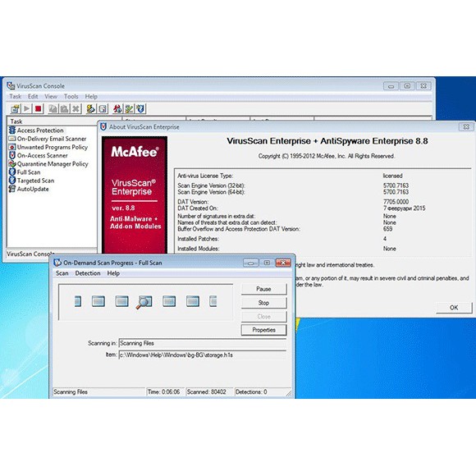Click the On-Demand Scan Progress title bar icon
476x476 pixels.
(57, 263)
